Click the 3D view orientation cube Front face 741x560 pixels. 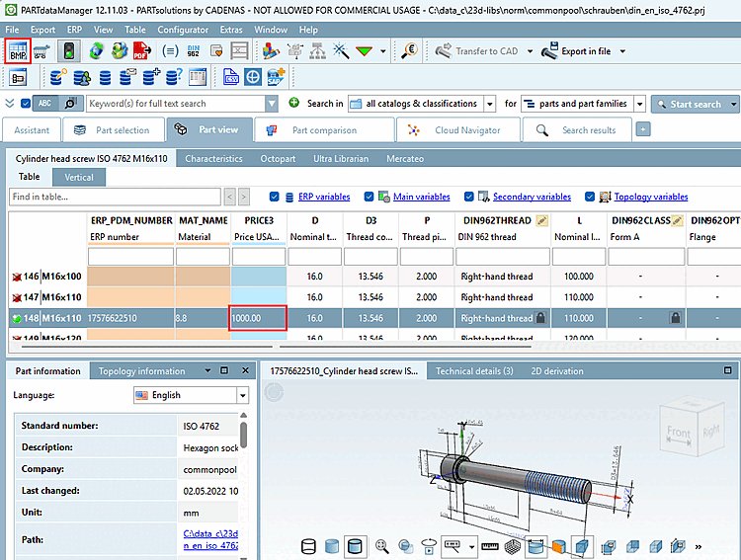coord(678,433)
